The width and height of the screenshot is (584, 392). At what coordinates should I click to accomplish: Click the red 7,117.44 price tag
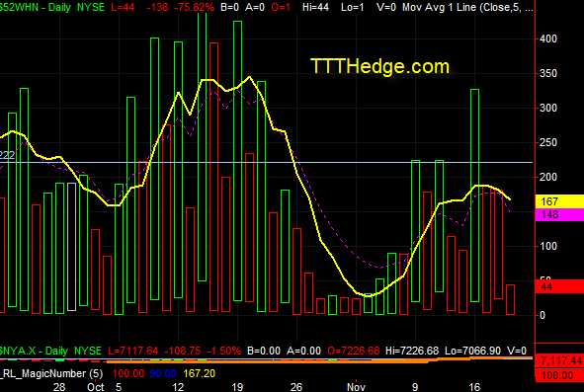[559, 360]
